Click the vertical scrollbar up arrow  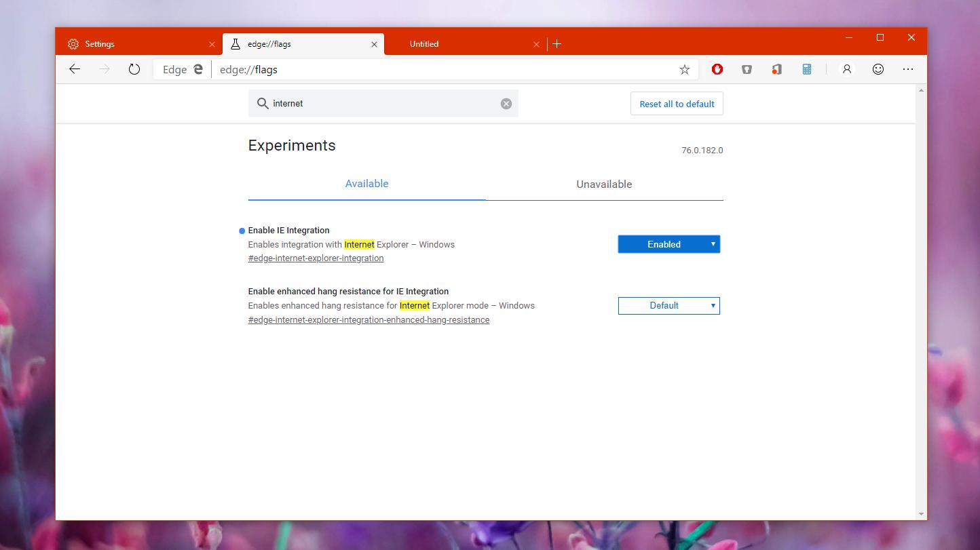pos(921,90)
